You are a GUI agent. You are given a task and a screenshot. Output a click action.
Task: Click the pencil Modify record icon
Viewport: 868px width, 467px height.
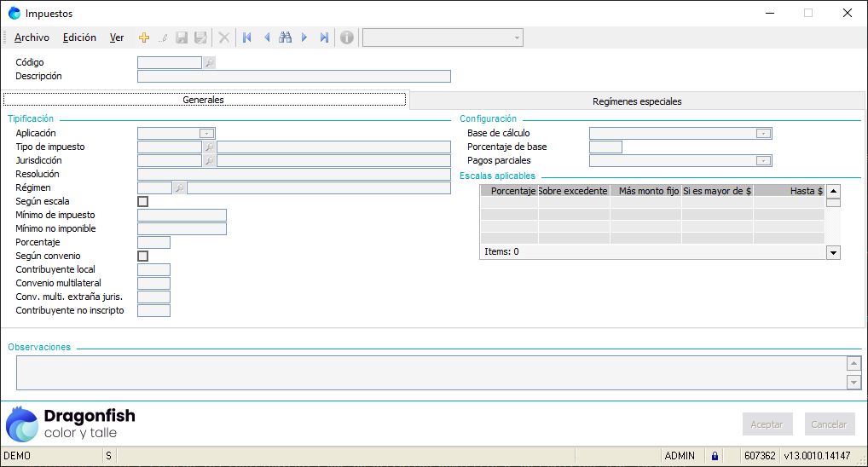point(163,37)
